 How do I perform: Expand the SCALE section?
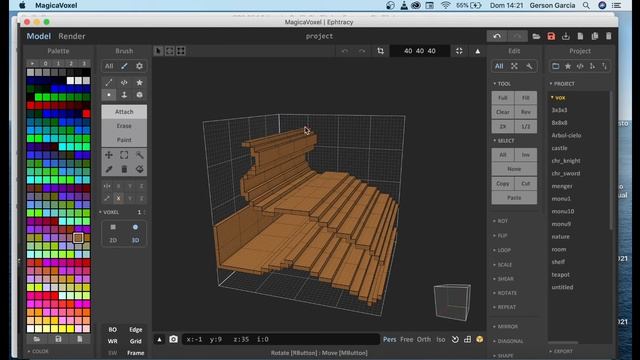(x=502, y=264)
